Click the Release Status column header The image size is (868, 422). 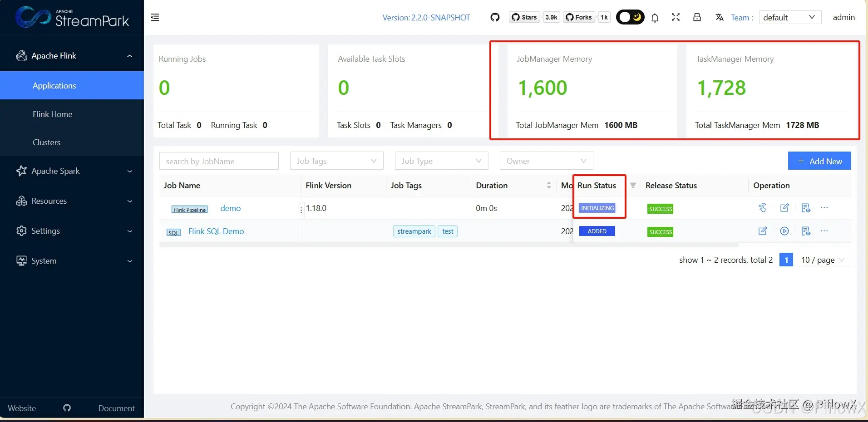coord(671,185)
